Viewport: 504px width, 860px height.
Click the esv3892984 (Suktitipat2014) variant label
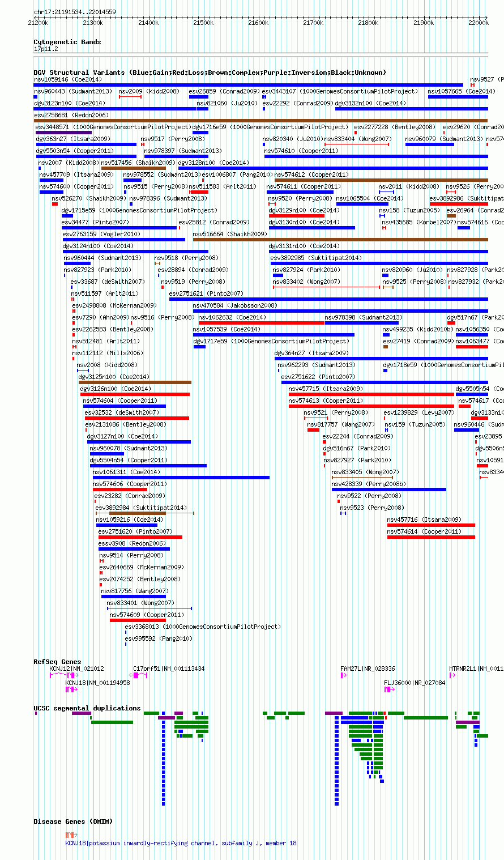click(x=140, y=508)
